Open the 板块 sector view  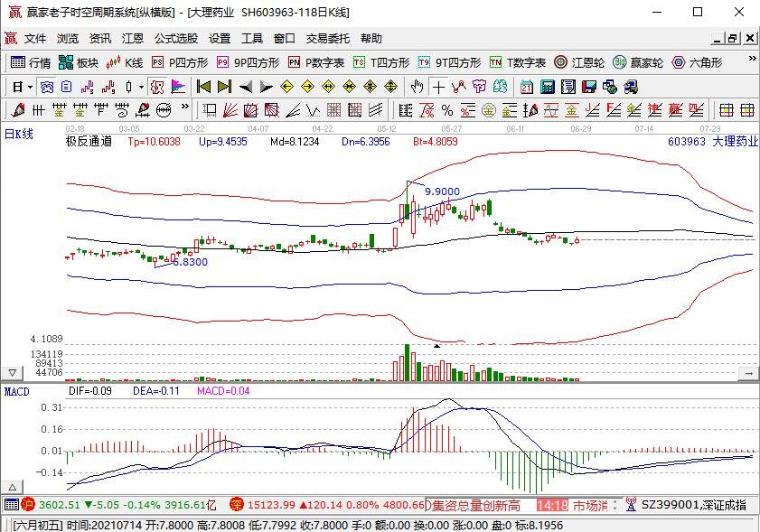pyautogui.click(x=78, y=62)
